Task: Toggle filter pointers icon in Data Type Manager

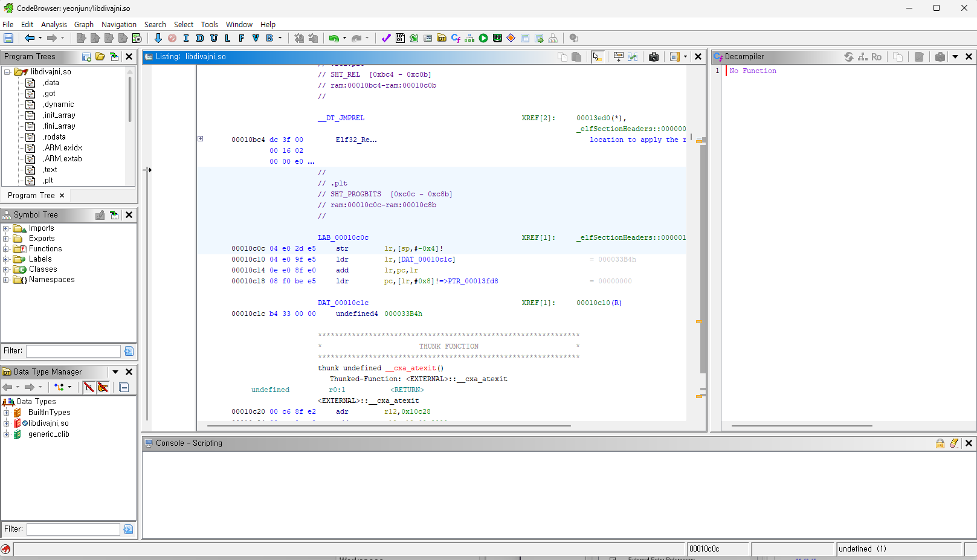Action: pos(103,387)
